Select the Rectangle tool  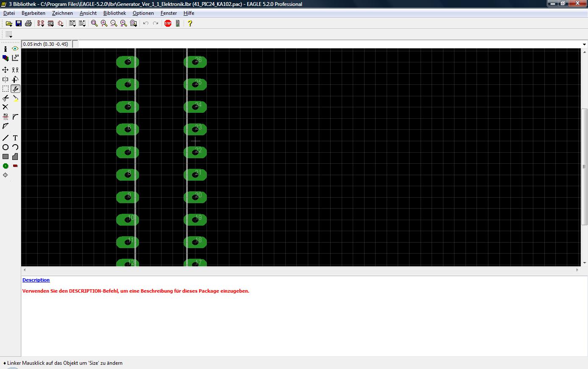(6, 157)
